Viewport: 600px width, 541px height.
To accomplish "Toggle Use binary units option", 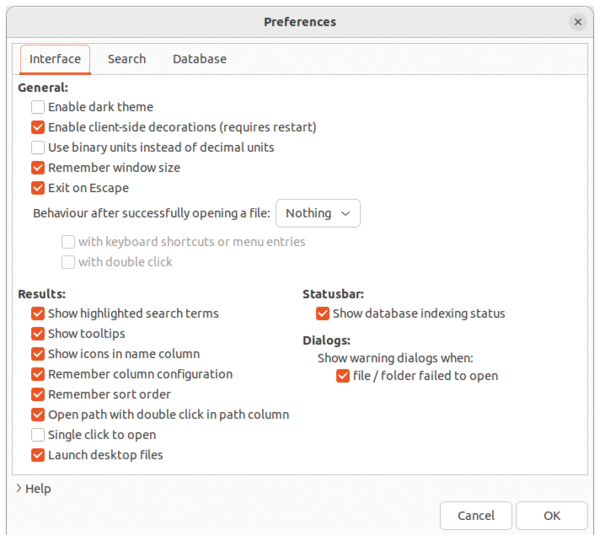I will 38,147.
